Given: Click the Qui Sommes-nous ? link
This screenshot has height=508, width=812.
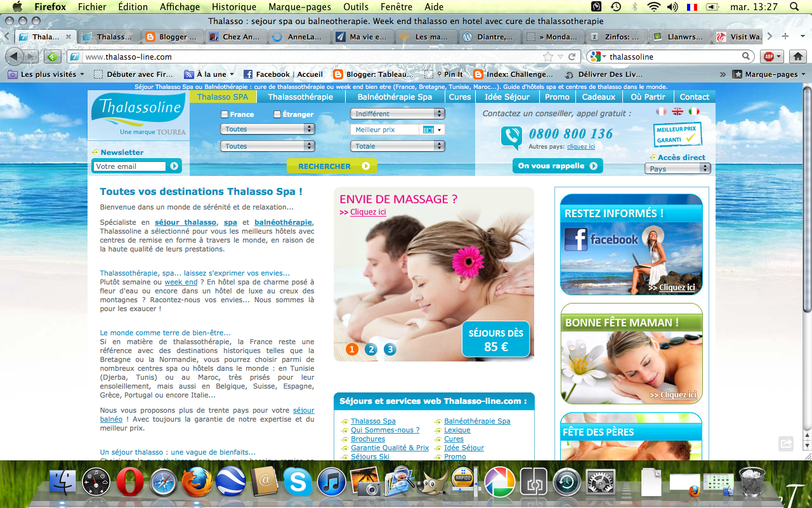Looking at the screenshot, I should pos(385,430).
